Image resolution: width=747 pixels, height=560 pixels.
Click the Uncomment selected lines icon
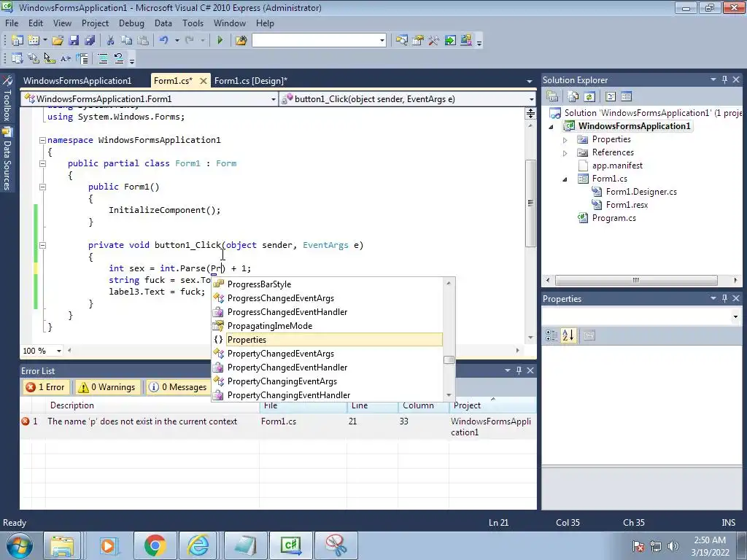119,58
